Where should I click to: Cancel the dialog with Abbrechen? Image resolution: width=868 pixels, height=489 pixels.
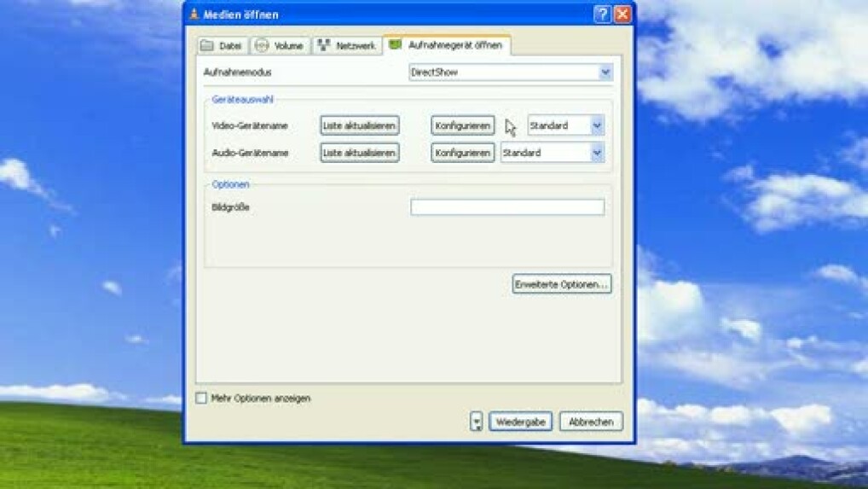(x=591, y=422)
